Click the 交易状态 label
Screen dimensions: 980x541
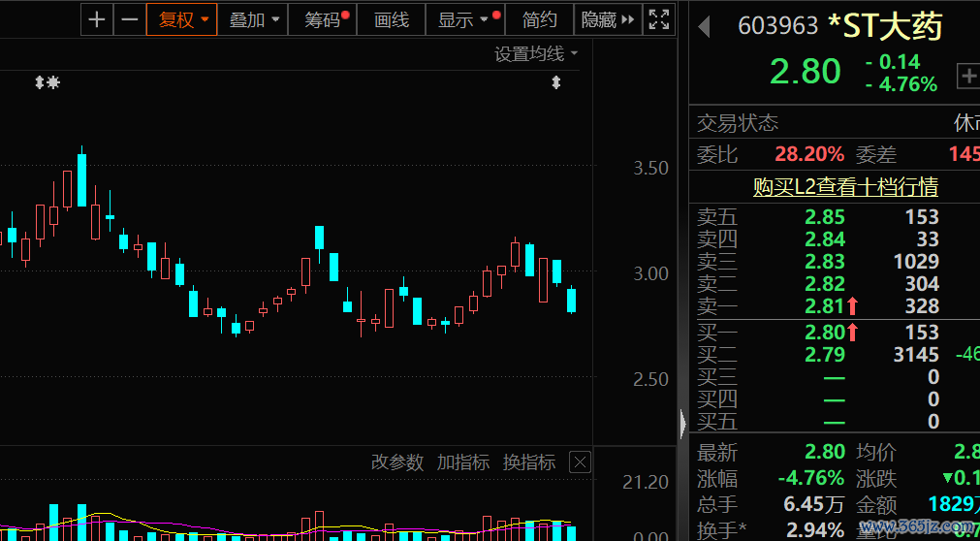738,123
